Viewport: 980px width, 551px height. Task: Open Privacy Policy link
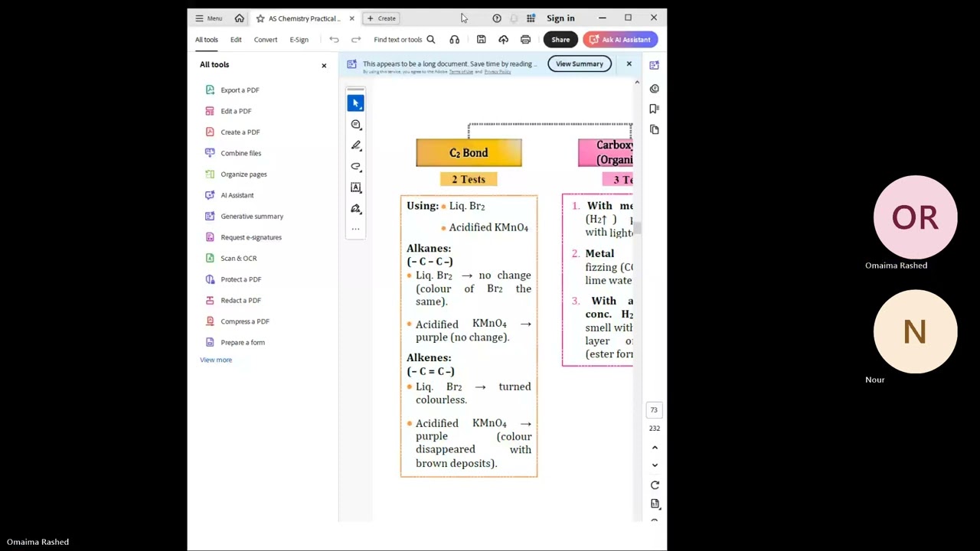498,72
